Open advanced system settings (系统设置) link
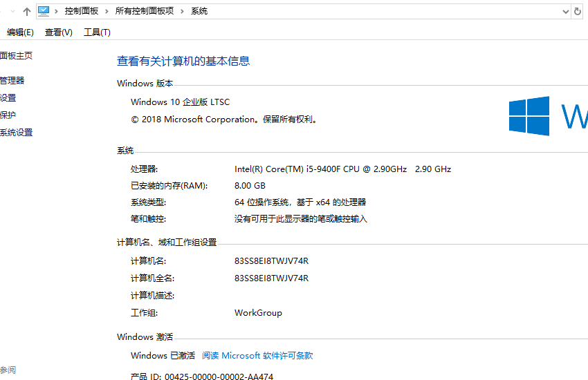 (16, 133)
